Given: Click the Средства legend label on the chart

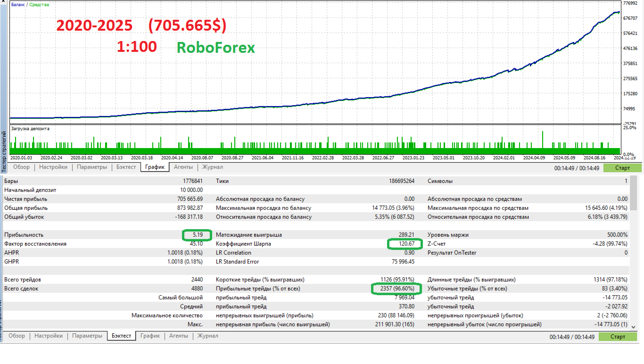Looking at the screenshot, I should point(39,4).
